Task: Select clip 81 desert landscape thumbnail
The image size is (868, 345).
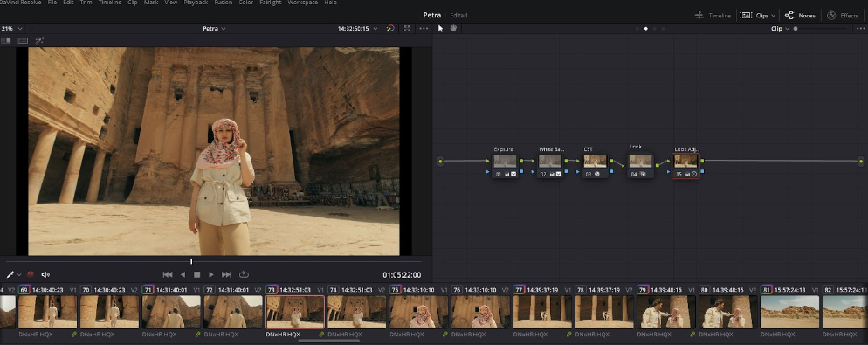Action: [x=790, y=312]
